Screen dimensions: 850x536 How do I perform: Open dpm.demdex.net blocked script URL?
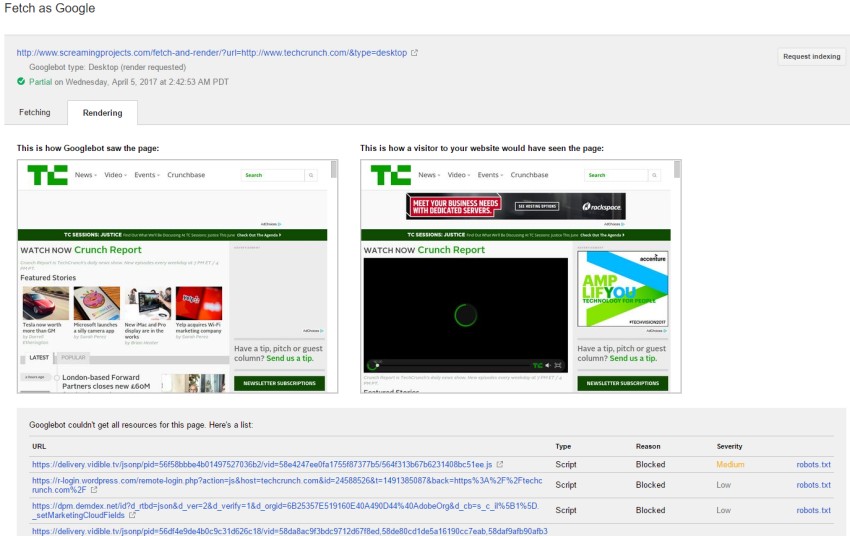pyautogui.click(x=285, y=510)
